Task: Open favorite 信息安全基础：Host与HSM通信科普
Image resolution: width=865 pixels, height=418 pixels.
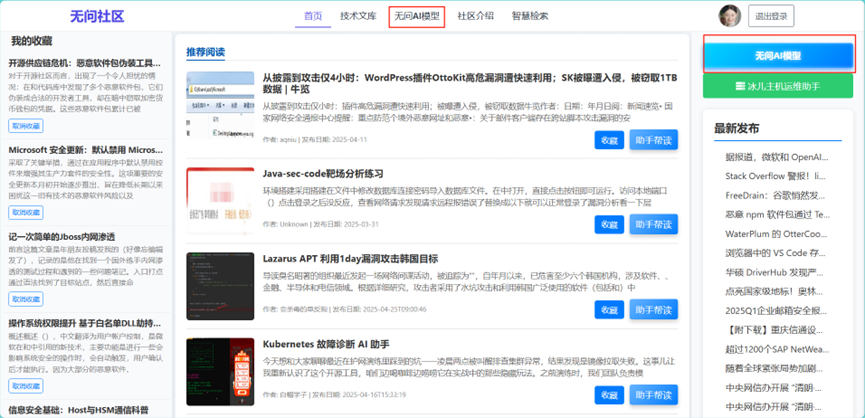Action: [x=78, y=410]
